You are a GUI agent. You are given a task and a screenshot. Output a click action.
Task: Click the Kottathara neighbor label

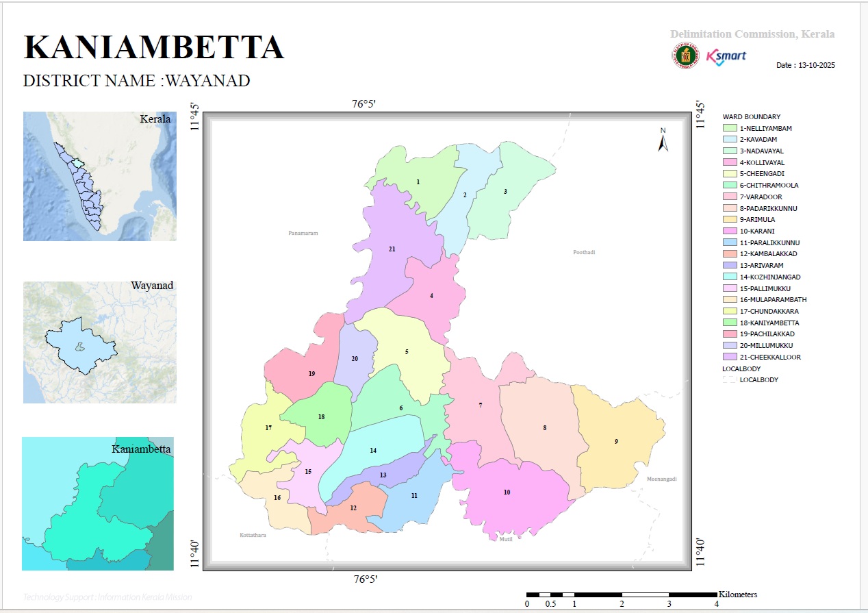click(x=253, y=535)
